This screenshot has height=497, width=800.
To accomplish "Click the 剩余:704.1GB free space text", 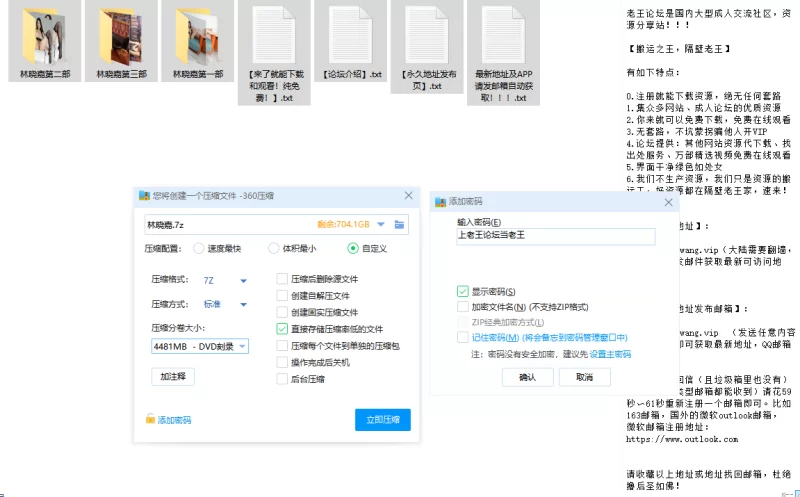I will pyautogui.click(x=343, y=225).
